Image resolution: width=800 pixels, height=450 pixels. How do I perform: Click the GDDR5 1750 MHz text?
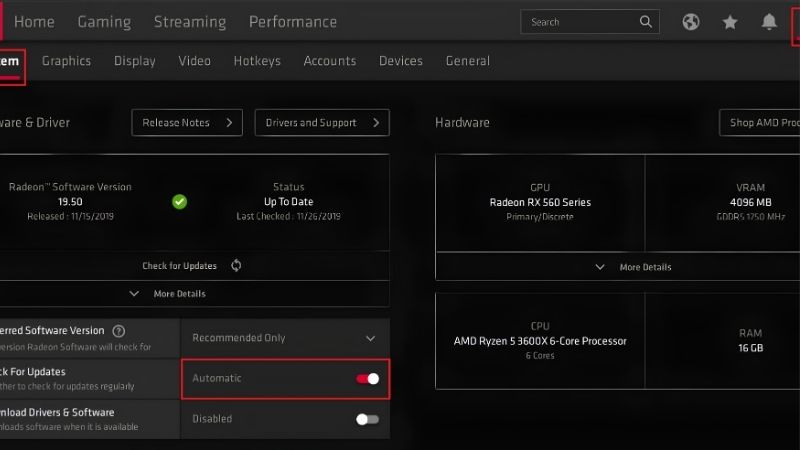751,217
